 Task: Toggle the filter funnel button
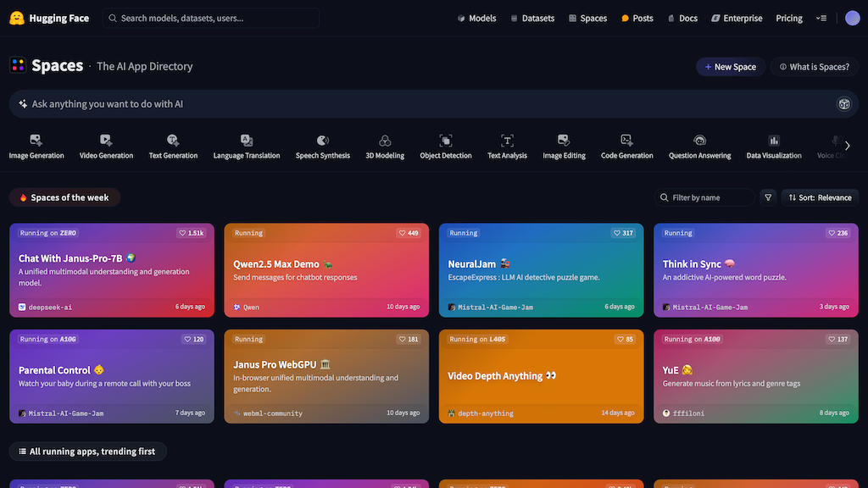coord(768,197)
